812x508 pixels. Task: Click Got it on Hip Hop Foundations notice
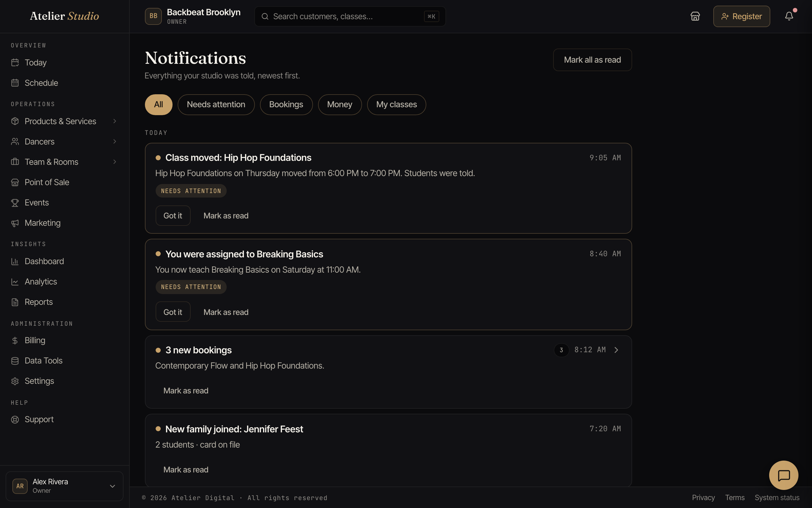tap(173, 216)
